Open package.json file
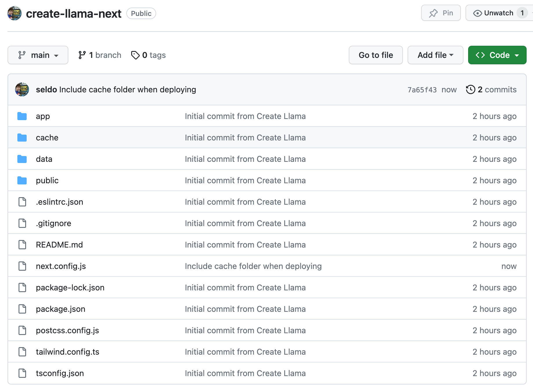Screen dimensions: 533x392 tap(61, 309)
